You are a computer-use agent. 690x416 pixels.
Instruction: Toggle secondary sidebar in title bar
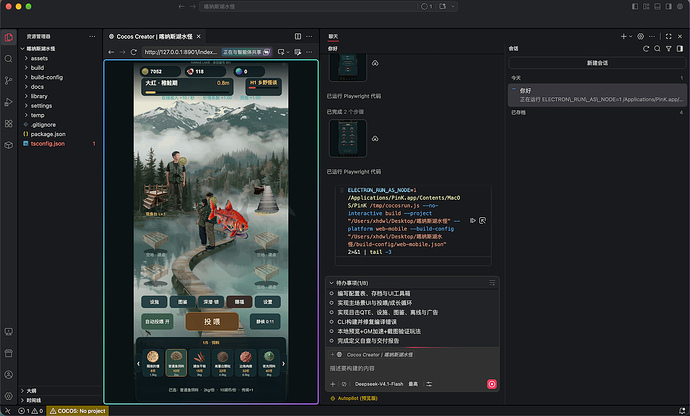[x=668, y=7]
